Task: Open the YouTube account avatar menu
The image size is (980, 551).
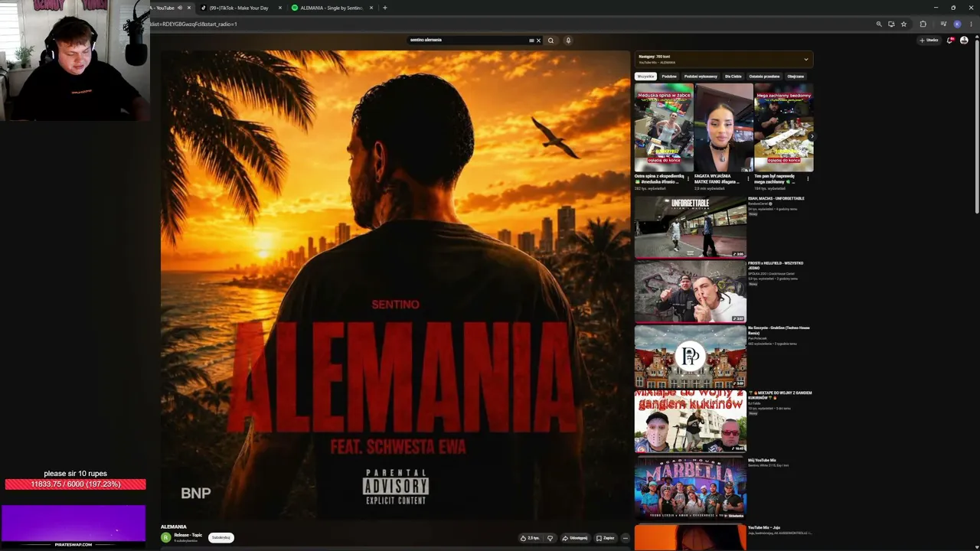Action: (964, 41)
